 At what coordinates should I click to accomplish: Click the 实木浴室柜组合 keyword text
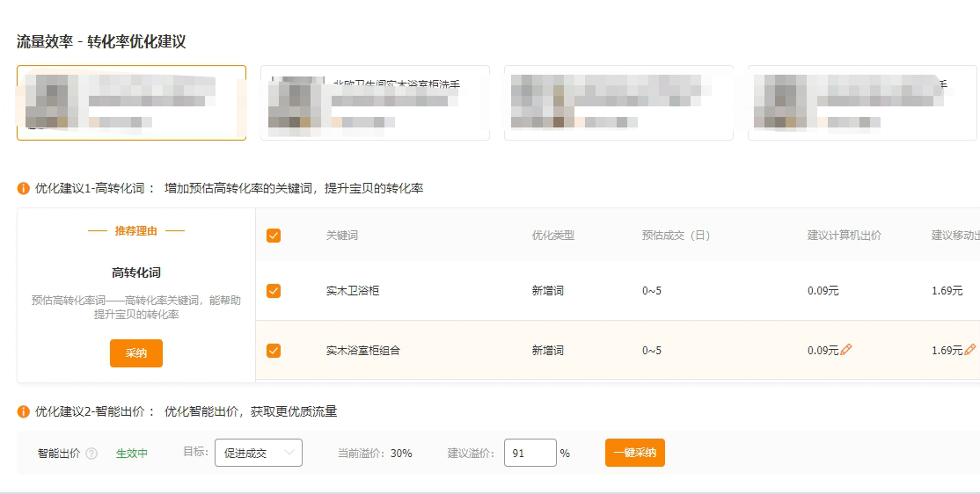pyautogui.click(x=362, y=351)
